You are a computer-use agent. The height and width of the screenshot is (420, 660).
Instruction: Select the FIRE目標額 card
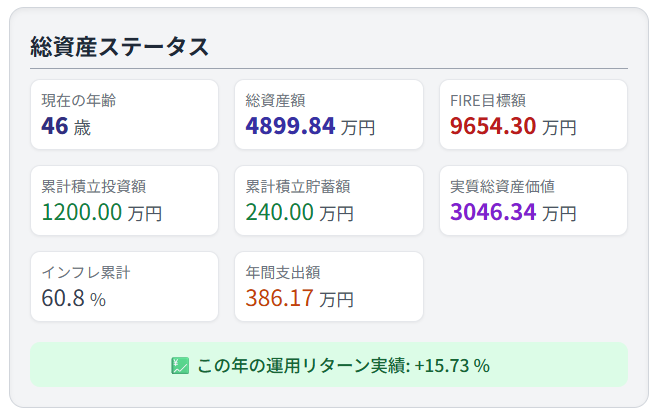[533, 114]
